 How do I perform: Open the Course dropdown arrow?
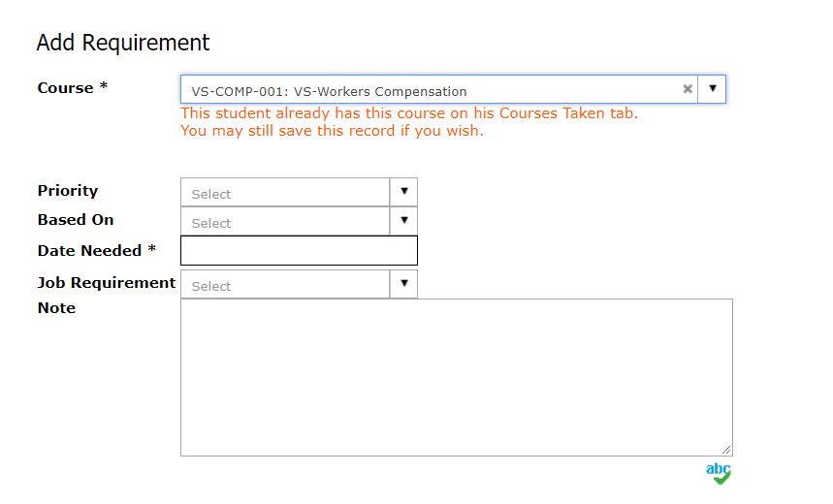pos(712,89)
